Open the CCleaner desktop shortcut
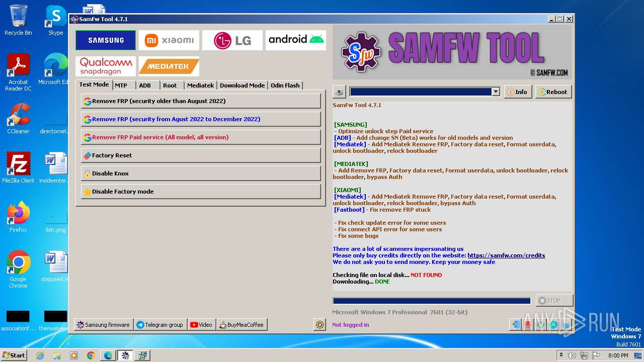 pos(18,119)
